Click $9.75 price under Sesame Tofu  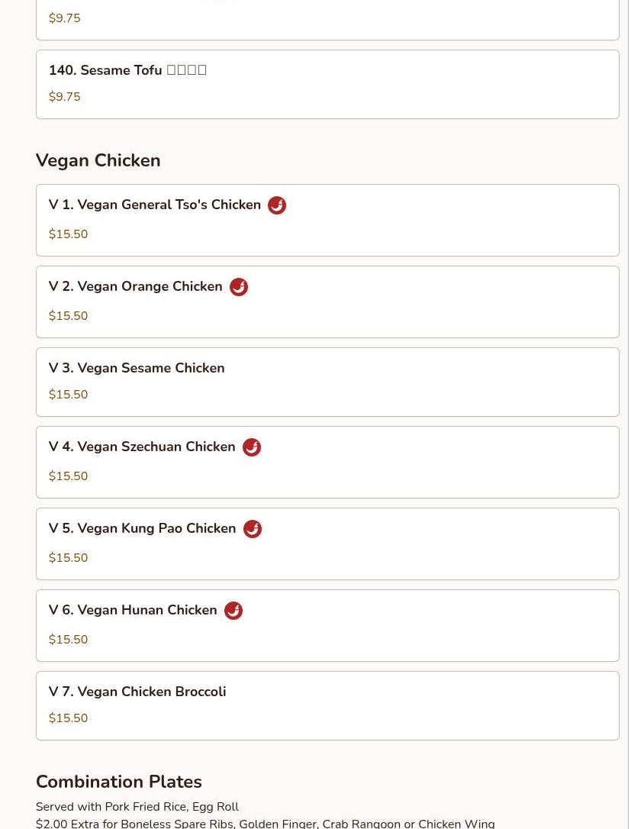[x=64, y=97]
